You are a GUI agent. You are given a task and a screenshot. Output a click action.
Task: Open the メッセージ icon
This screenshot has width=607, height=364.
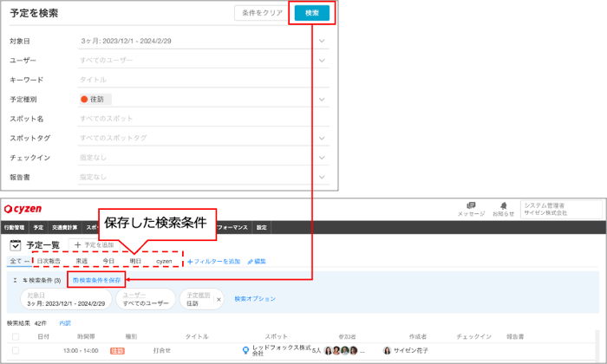471,209
